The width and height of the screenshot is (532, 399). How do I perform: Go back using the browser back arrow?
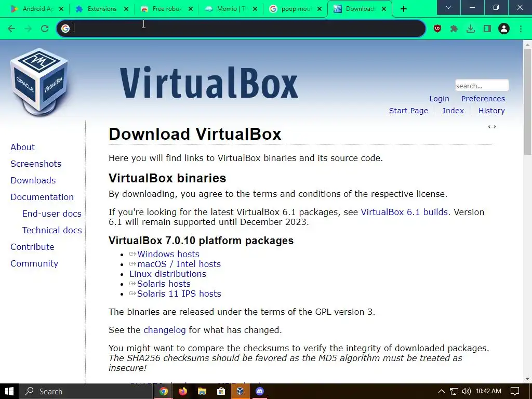(11, 29)
